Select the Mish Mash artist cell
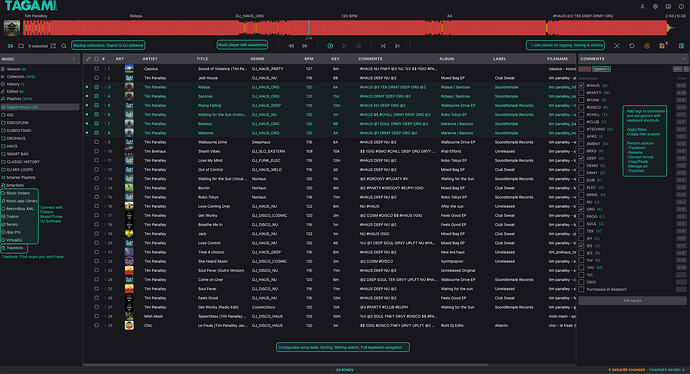 [x=154, y=316]
